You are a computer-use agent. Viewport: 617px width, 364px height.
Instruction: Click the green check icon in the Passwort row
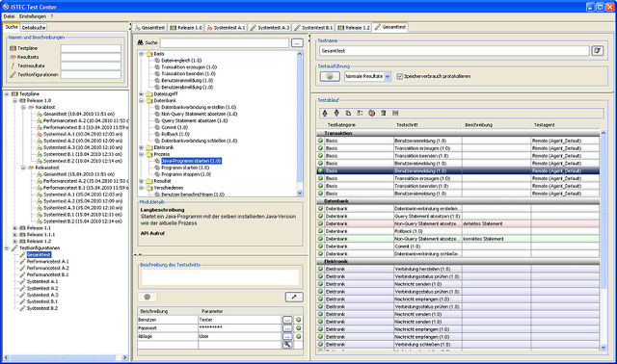pos(299,327)
